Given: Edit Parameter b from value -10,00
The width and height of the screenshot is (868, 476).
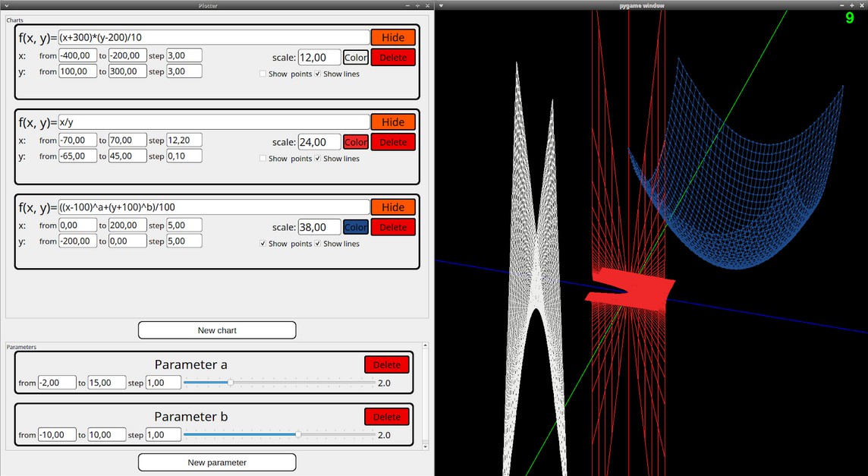Looking at the screenshot, I should click(57, 435).
